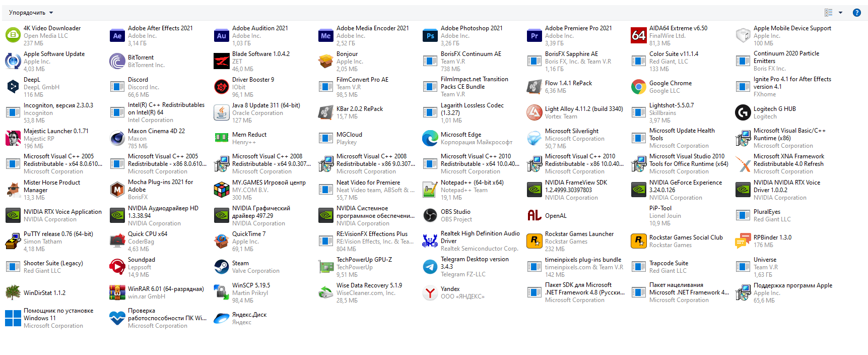The image size is (868, 355).
Task: Select the Majestic Launcher icon
Action: point(13,138)
